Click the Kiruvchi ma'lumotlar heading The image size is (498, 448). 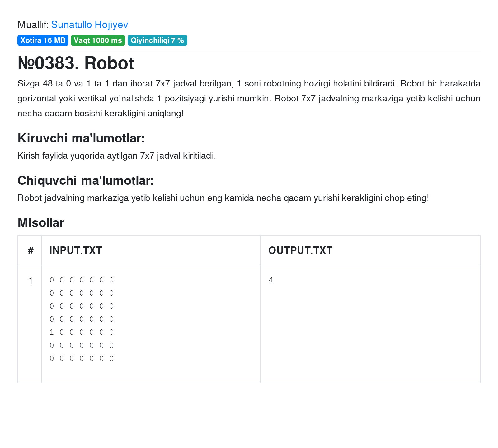tap(81, 138)
